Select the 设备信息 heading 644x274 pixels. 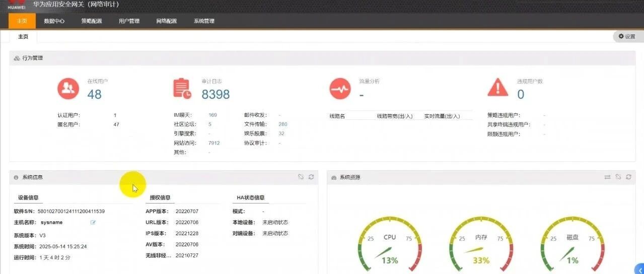click(28, 197)
